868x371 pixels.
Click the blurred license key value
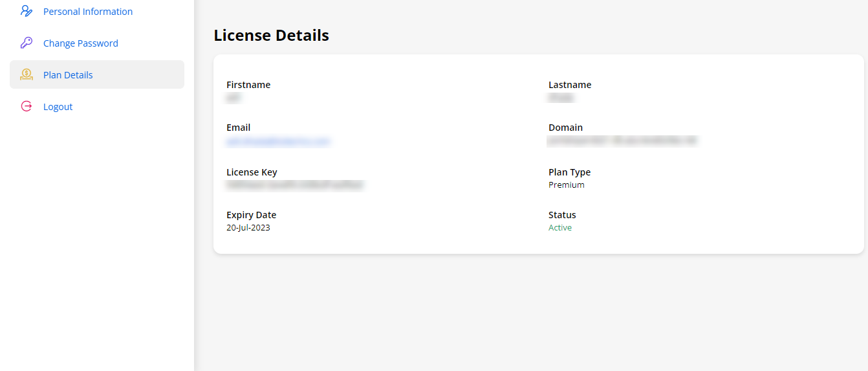tap(295, 185)
